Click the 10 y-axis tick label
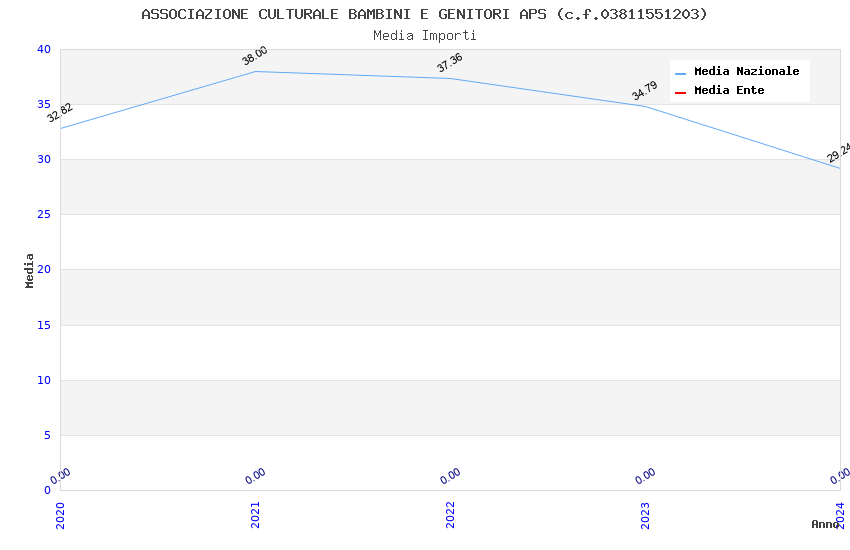This screenshot has height=550, width=850. (x=44, y=380)
